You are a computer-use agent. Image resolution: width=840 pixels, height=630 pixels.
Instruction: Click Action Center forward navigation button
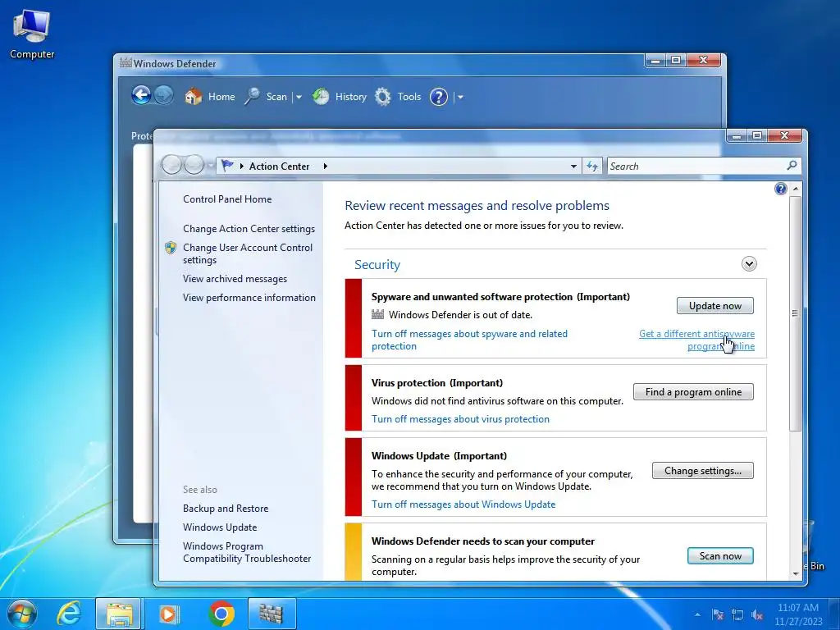tap(194, 165)
